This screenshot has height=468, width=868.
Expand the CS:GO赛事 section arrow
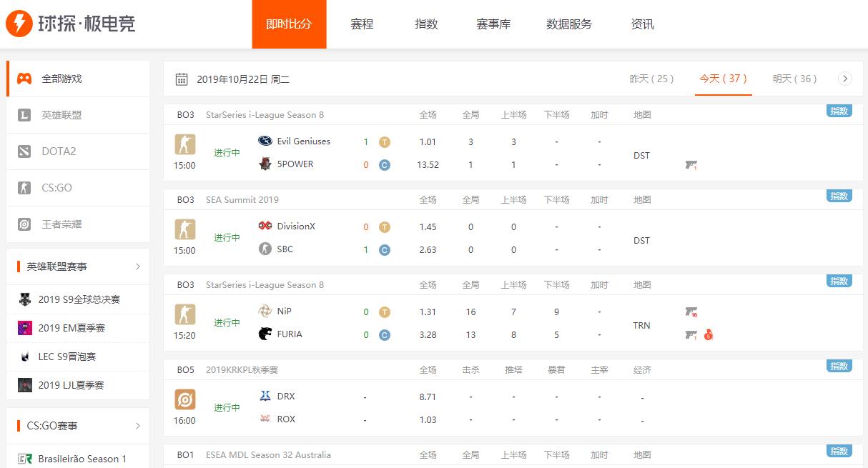tap(138, 426)
